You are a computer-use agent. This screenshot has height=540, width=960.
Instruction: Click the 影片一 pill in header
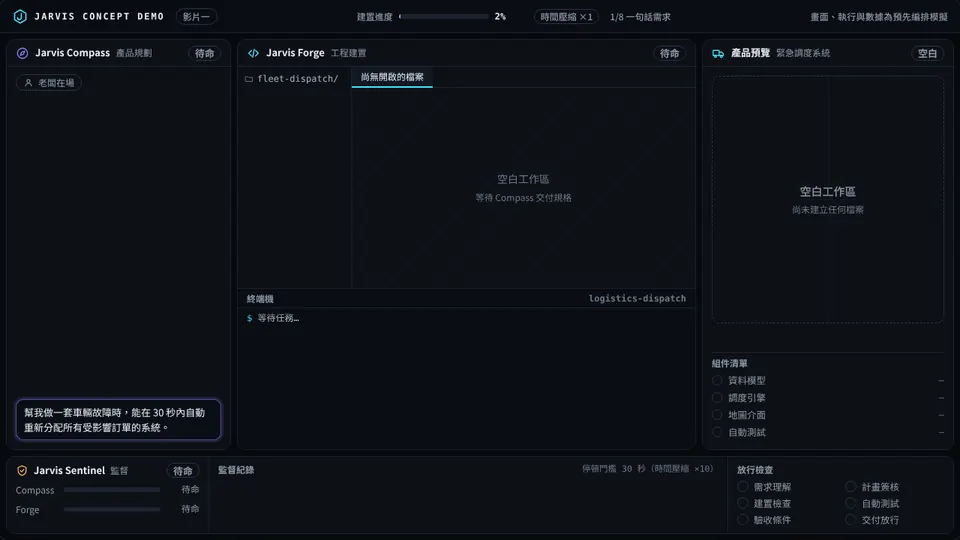pyautogui.click(x=196, y=17)
